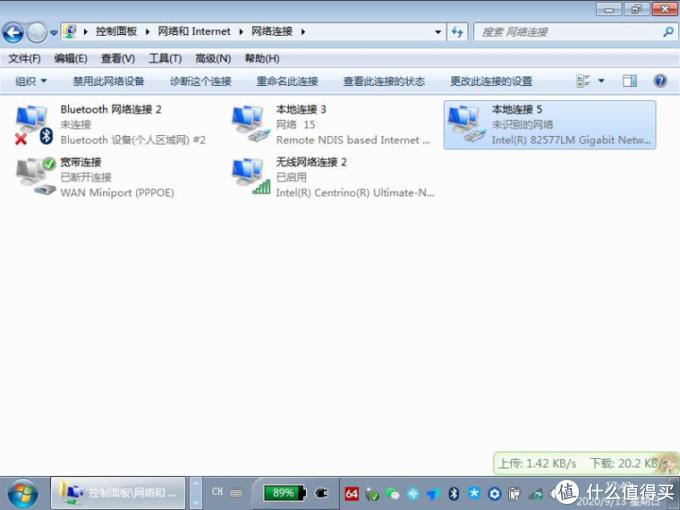The width and height of the screenshot is (680, 510).
Task: Click the 无线网络连接 2 name label
Action: pyautogui.click(x=311, y=162)
